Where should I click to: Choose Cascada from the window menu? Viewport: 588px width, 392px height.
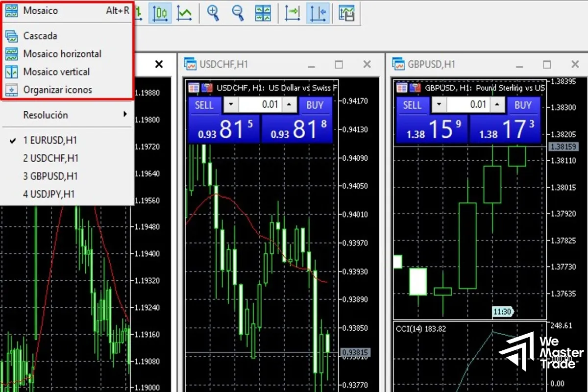(40, 36)
